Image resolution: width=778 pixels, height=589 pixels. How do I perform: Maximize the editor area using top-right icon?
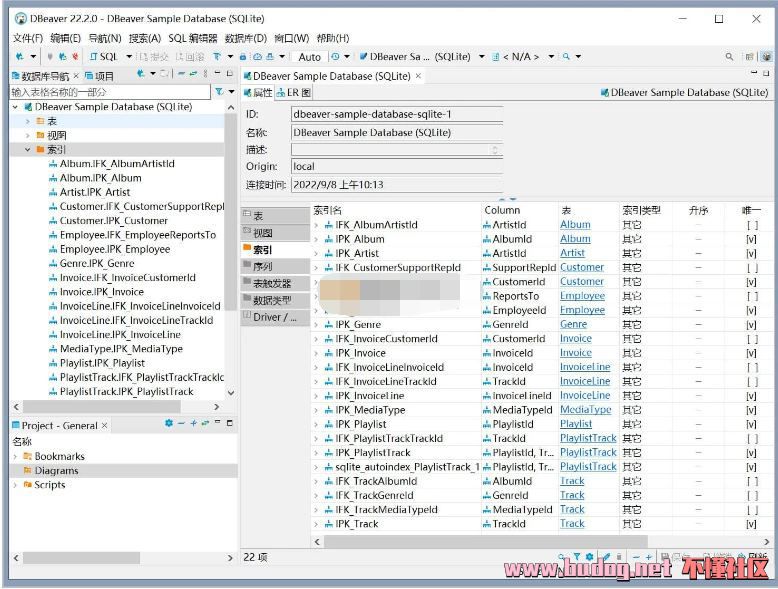tap(766, 73)
